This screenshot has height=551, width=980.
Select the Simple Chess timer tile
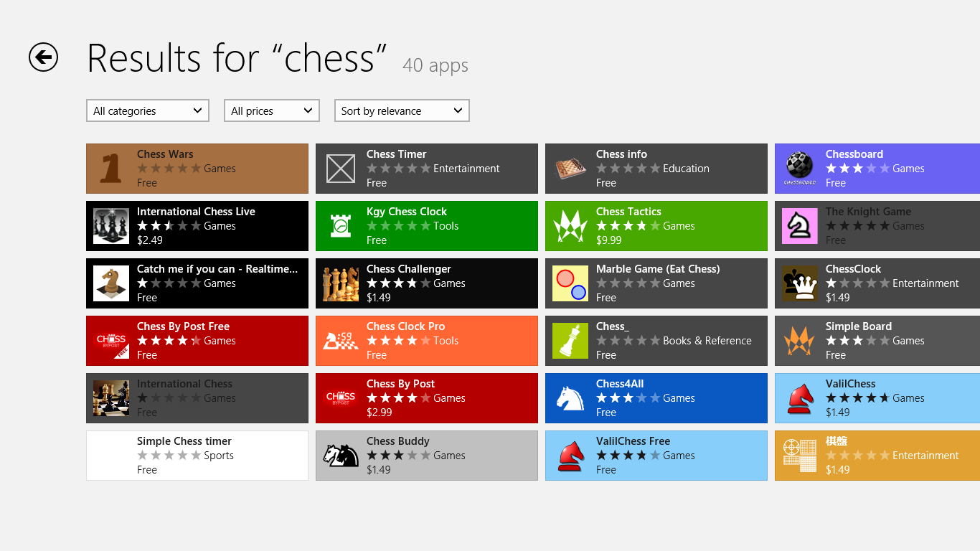[x=197, y=456]
